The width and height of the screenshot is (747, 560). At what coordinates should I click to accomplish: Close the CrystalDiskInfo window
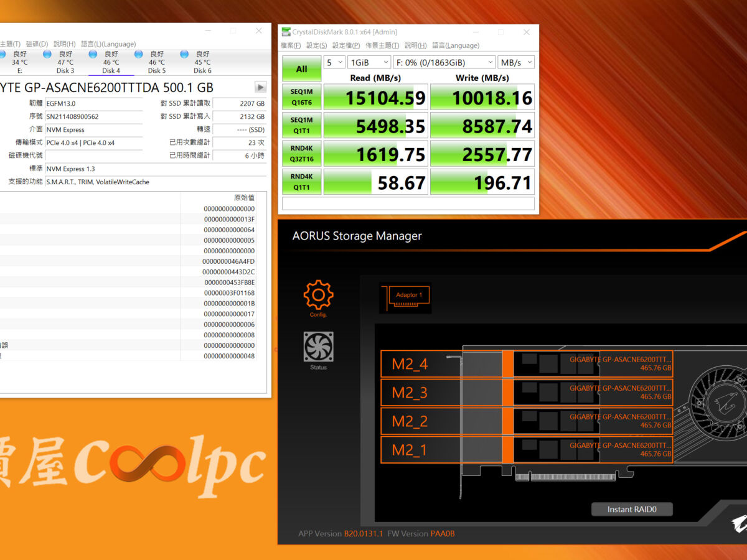[x=258, y=30]
